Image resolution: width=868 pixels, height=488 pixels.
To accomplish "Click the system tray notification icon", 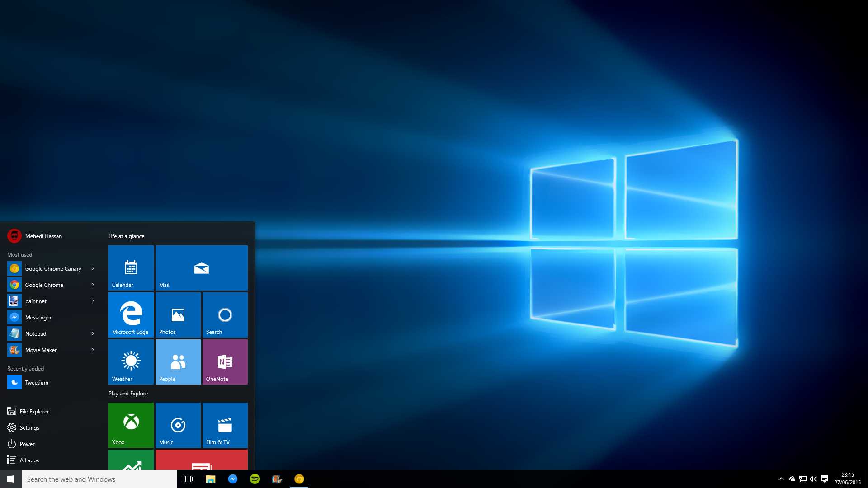I will pos(826,479).
